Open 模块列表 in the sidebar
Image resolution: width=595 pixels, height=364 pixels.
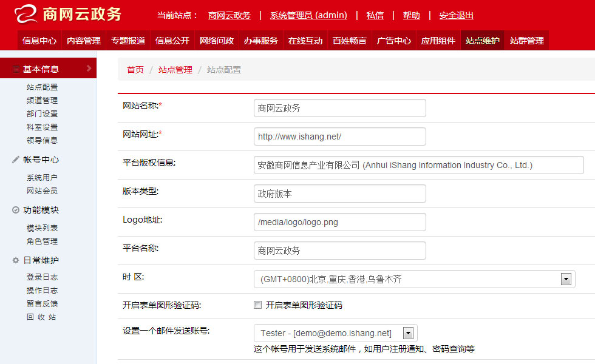[x=42, y=228]
